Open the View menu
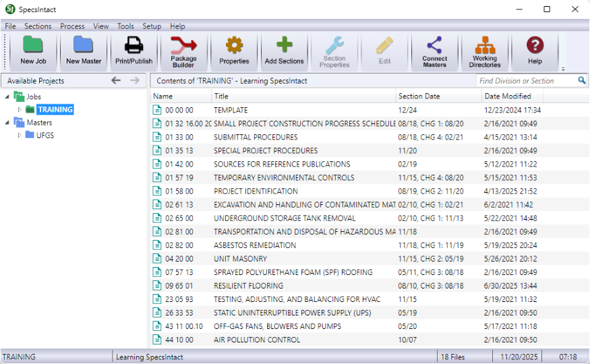Image resolution: width=590 pixels, height=364 pixels. click(x=101, y=26)
